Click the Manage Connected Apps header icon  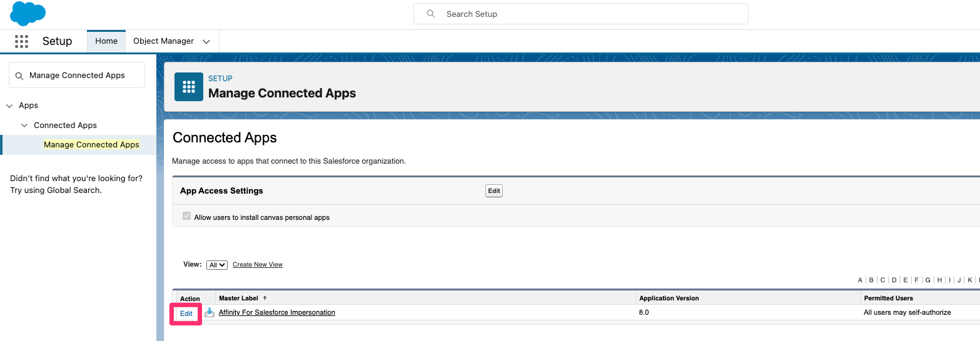coord(189,87)
